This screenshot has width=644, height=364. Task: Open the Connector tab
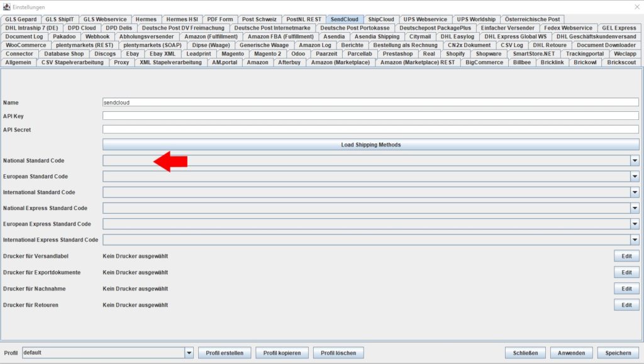point(19,54)
